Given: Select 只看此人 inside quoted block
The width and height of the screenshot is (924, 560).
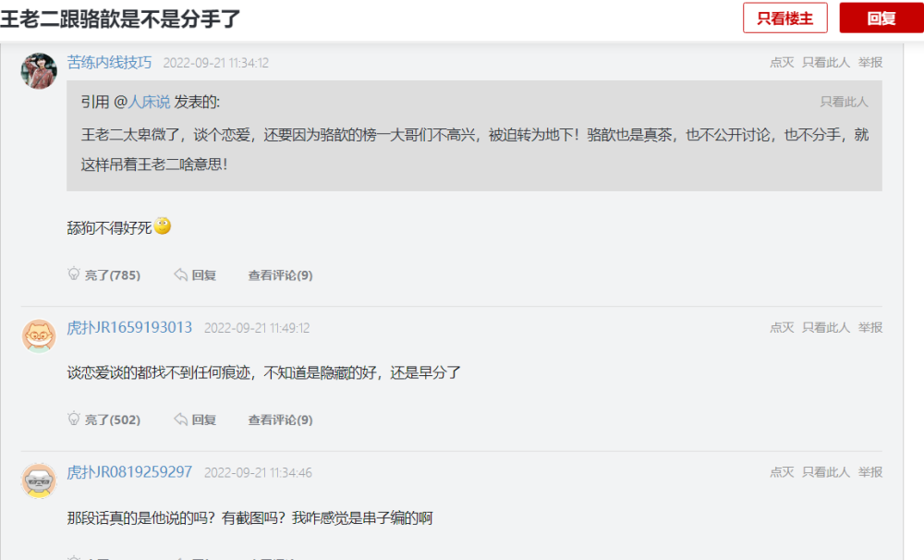Looking at the screenshot, I should [x=844, y=102].
